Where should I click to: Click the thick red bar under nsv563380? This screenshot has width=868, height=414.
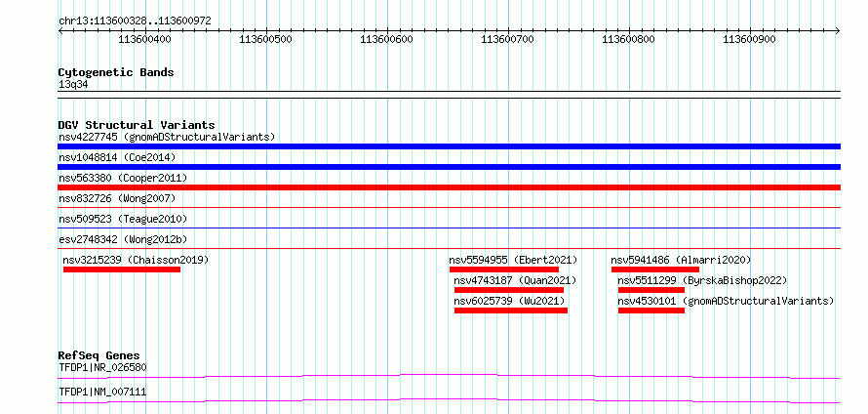pyautogui.click(x=449, y=187)
